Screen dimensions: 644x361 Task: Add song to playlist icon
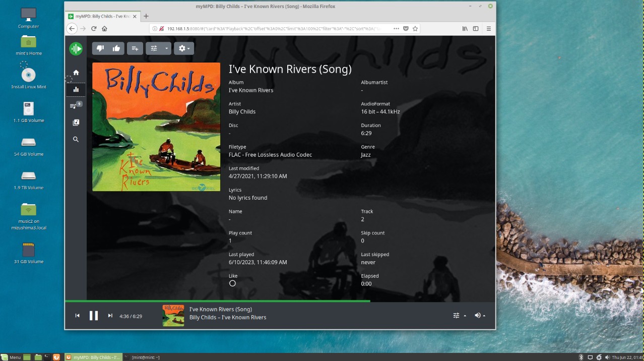[x=135, y=48]
